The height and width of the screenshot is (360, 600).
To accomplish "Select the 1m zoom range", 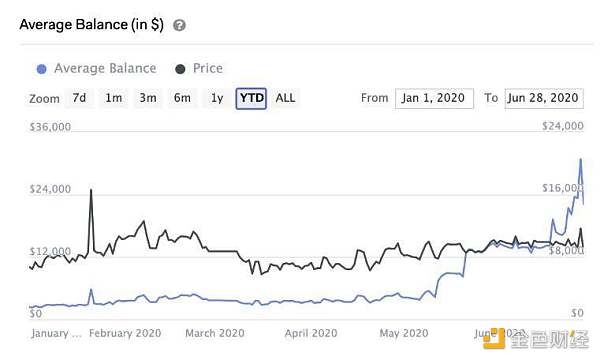I will (114, 98).
